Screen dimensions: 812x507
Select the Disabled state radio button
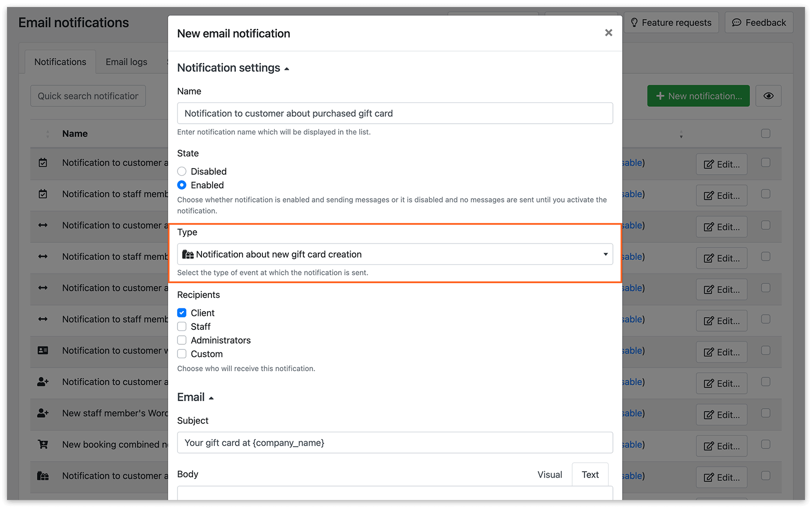[x=182, y=171]
